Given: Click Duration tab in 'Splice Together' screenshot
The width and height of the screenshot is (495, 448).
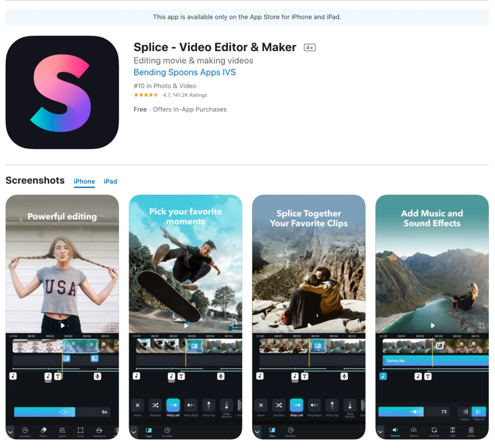Looking at the screenshot, I should coord(291,432).
